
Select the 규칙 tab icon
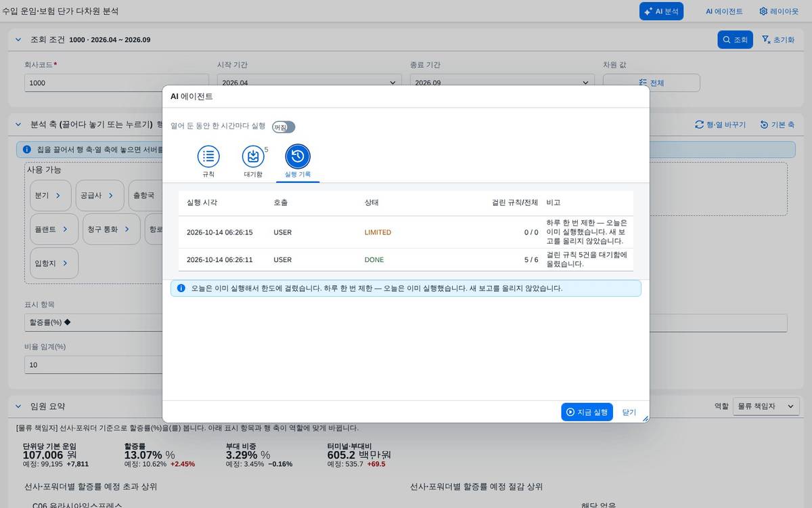(x=208, y=156)
